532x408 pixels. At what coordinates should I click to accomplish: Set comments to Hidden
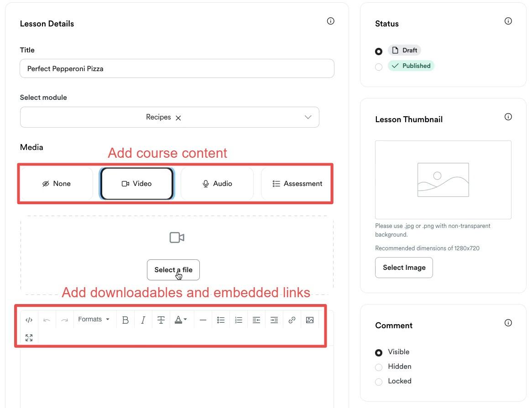click(379, 367)
